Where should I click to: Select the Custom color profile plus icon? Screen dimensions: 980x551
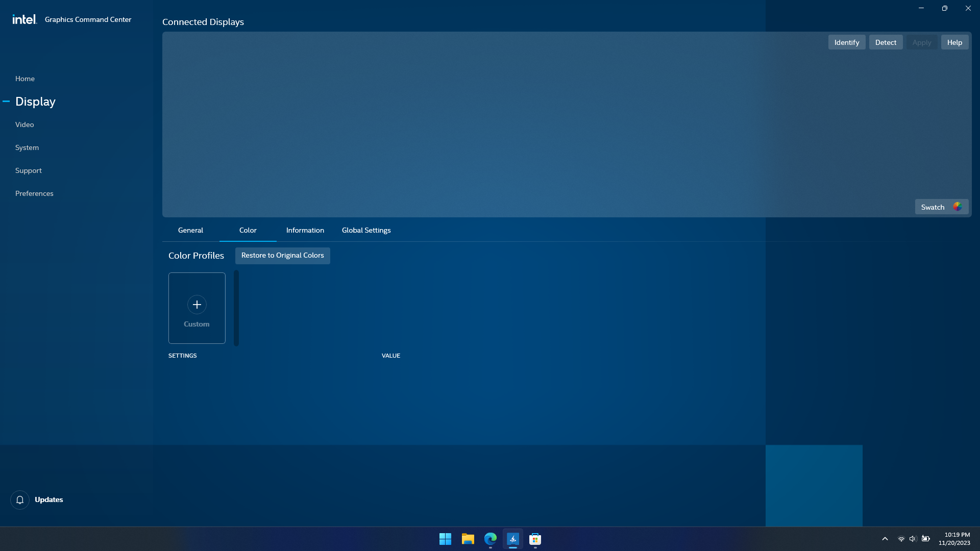pos(197,304)
